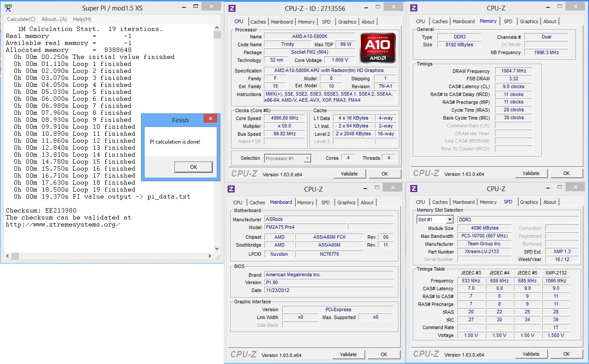The height and width of the screenshot is (364, 589).
Task: Click the title bar icon of the Memory-tab CPU-Z window
Action: pyautogui.click(x=414, y=8)
